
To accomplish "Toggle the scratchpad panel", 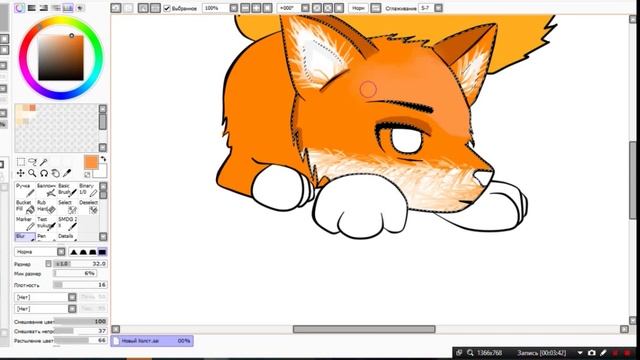I will [80, 8].
